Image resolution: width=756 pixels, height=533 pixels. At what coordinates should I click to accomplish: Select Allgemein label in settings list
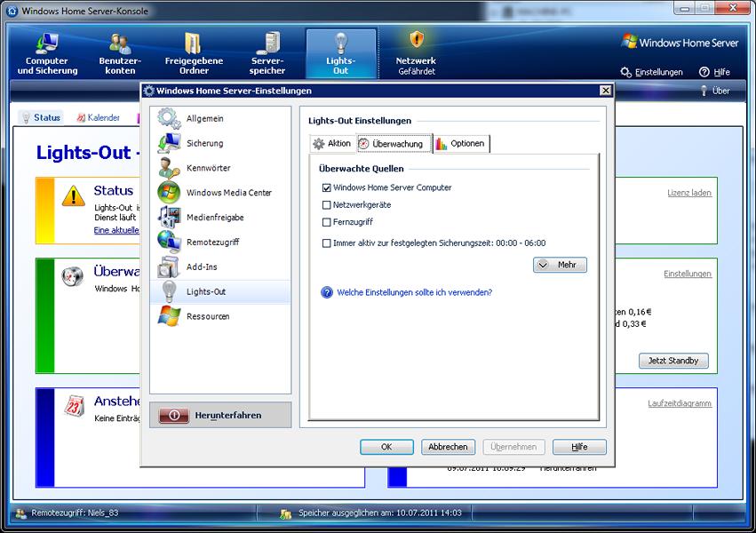click(205, 118)
